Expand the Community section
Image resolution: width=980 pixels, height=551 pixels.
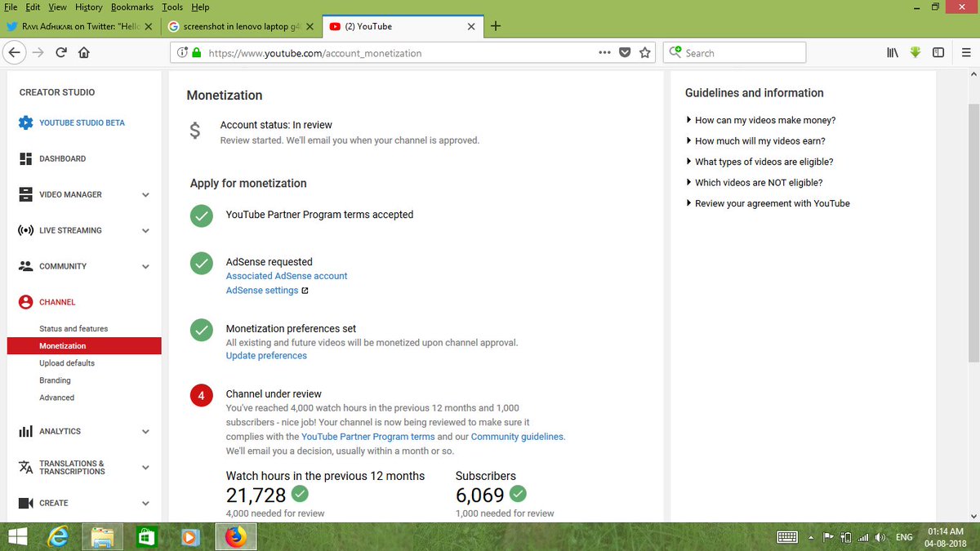145,266
